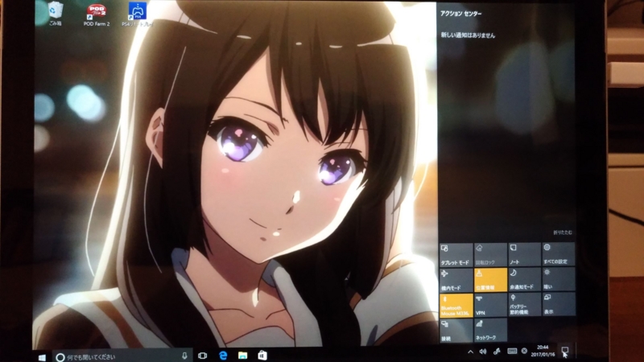Open the touch keyboard from the tray
Screen dimensions: 644x362
coord(512,352)
